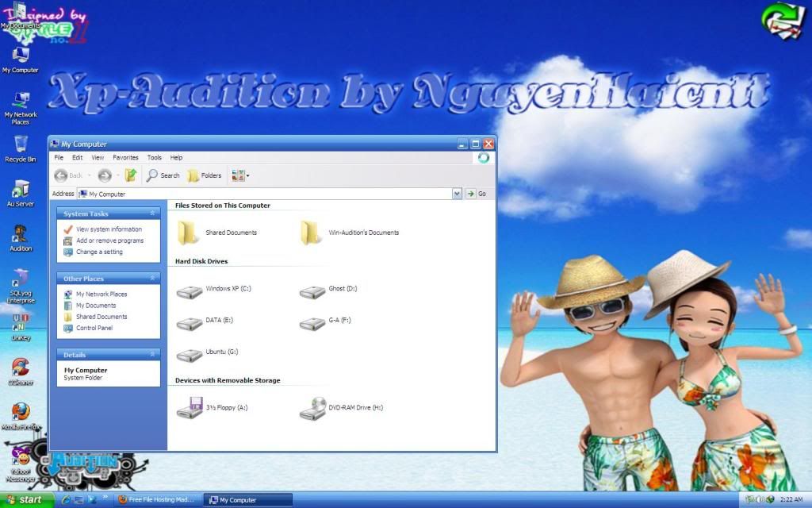Select the DVD-RAM Drive (H:)
Screen dimensions: 812x508
tap(341, 407)
